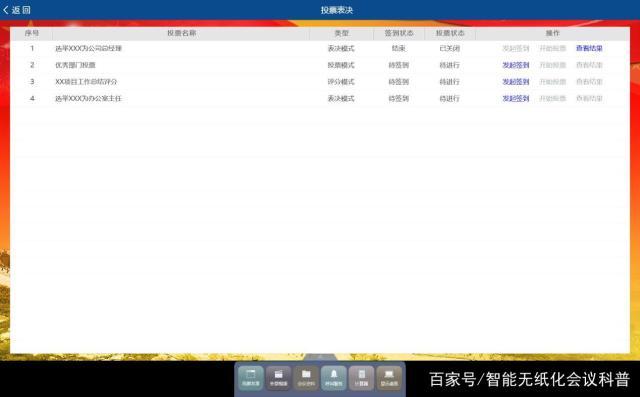
Task: Click 查看结果 for vote row 1
Action: coord(589,48)
